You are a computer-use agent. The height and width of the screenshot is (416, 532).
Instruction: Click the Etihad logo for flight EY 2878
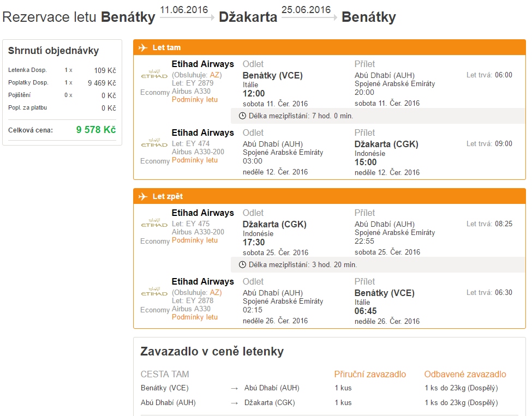(x=154, y=292)
